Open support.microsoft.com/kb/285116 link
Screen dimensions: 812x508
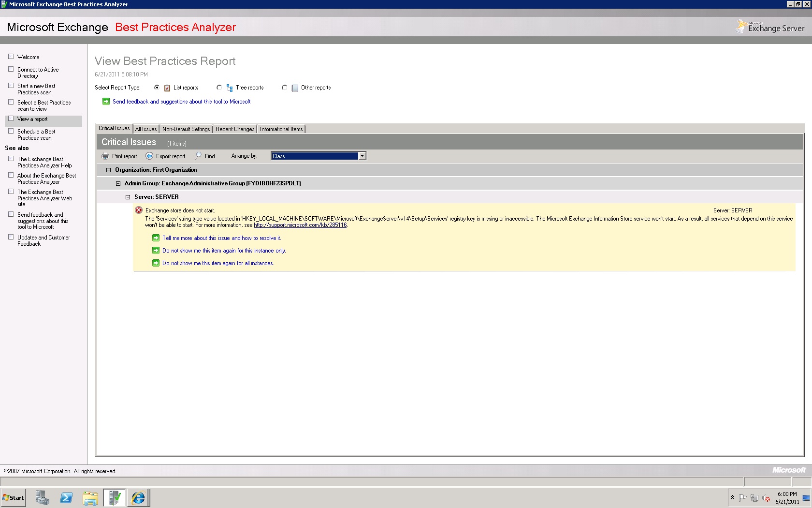300,225
